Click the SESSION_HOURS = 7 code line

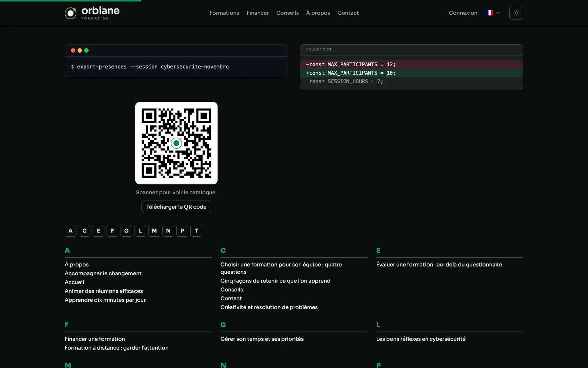point(412,81)
